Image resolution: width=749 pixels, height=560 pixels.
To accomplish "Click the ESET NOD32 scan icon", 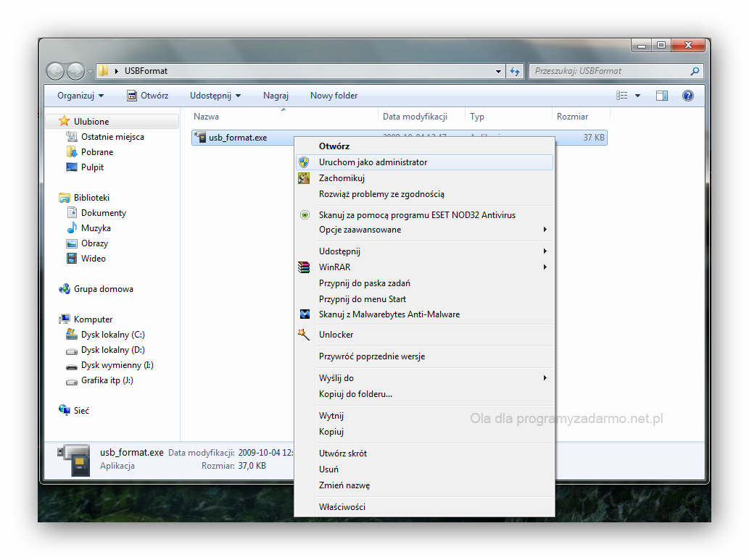I will click(x=305, y=215).
